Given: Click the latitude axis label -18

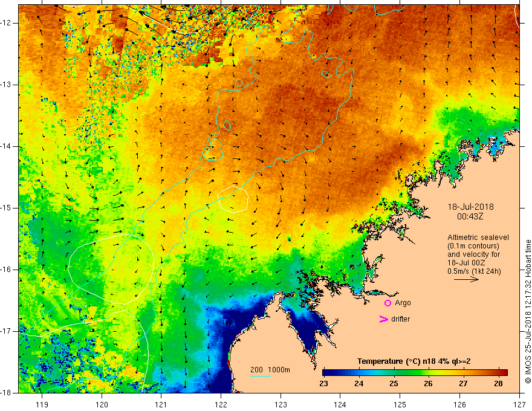Looking at the screenshot, I should pos(6,393).
